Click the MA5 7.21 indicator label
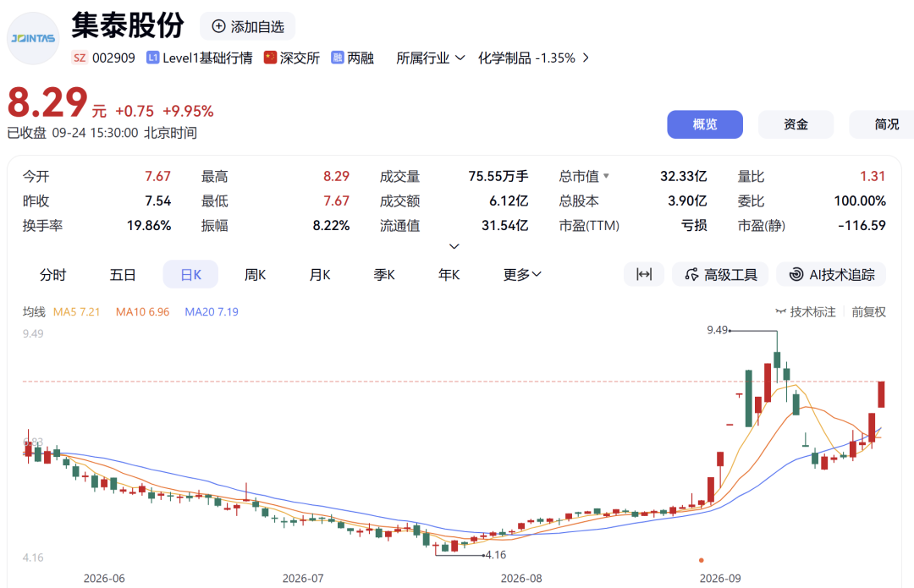This screenshot has height=588, width=914. pyautogui.click(x=76, y=312)
